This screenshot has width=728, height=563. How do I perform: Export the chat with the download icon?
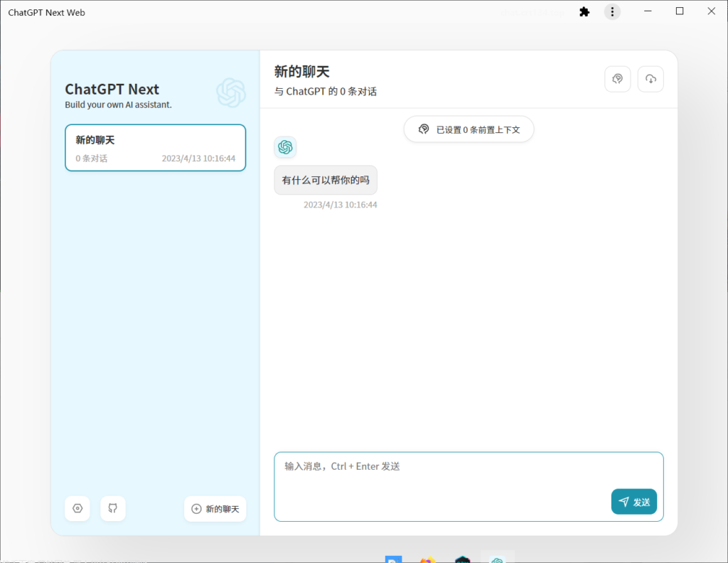coord(651,79)
